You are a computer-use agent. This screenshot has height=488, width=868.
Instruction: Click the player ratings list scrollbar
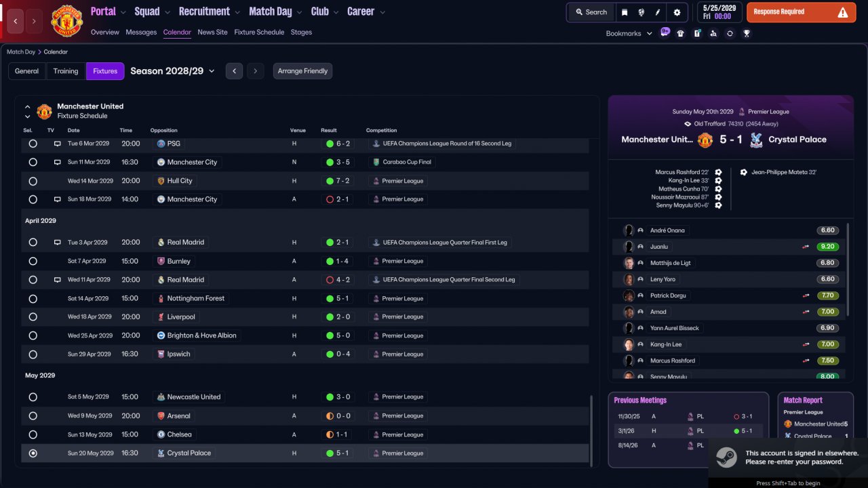click(x=848, y=270)
